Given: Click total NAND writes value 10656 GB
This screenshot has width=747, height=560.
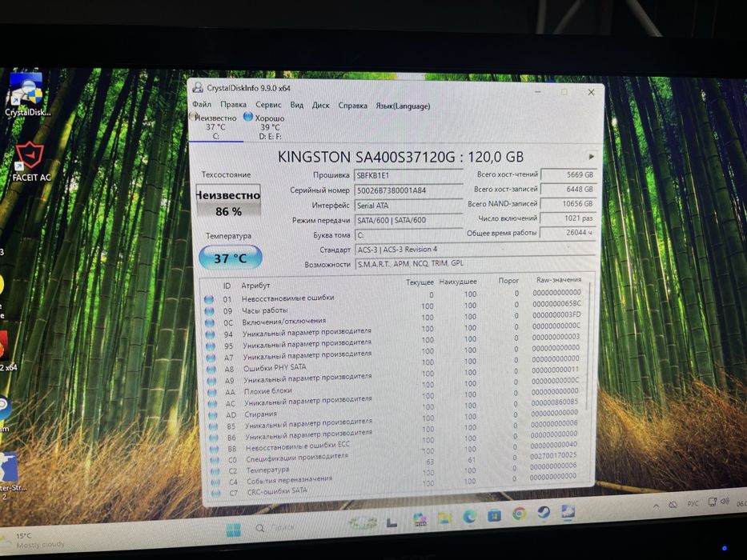Looking at the screenshot, I should [568, 203].
